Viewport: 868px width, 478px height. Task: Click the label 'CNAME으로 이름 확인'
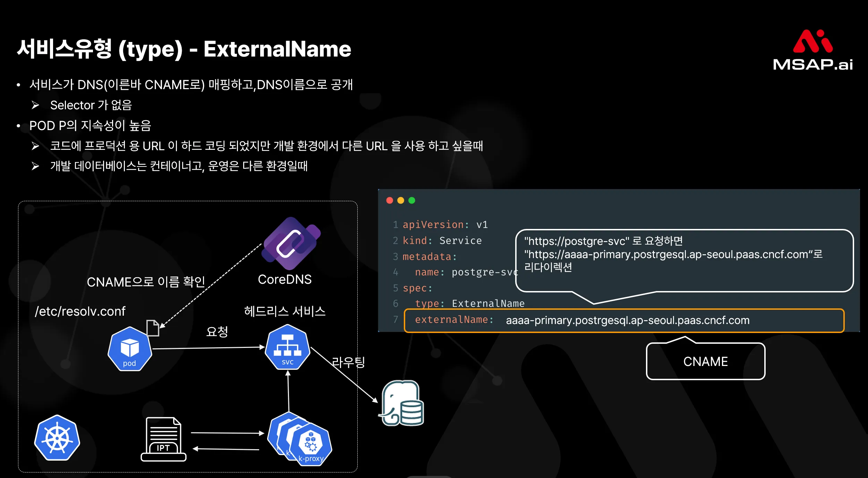click(x=146, y=282)
